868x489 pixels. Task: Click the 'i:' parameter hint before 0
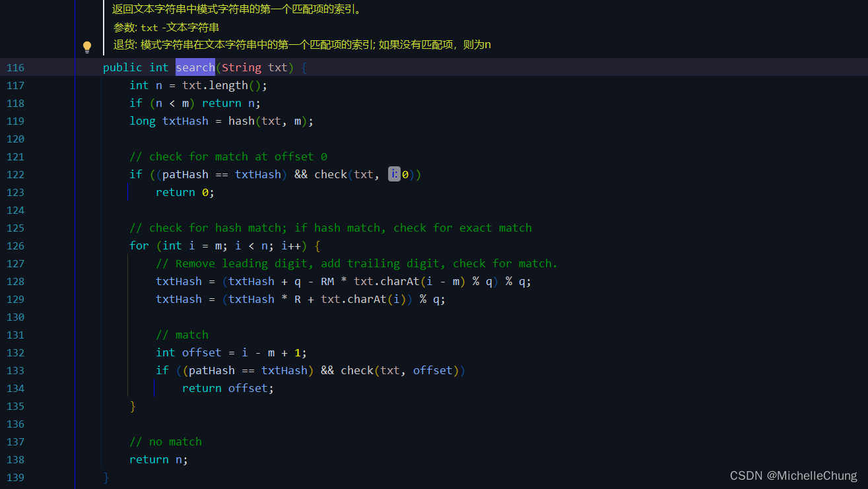click(394, 174)
